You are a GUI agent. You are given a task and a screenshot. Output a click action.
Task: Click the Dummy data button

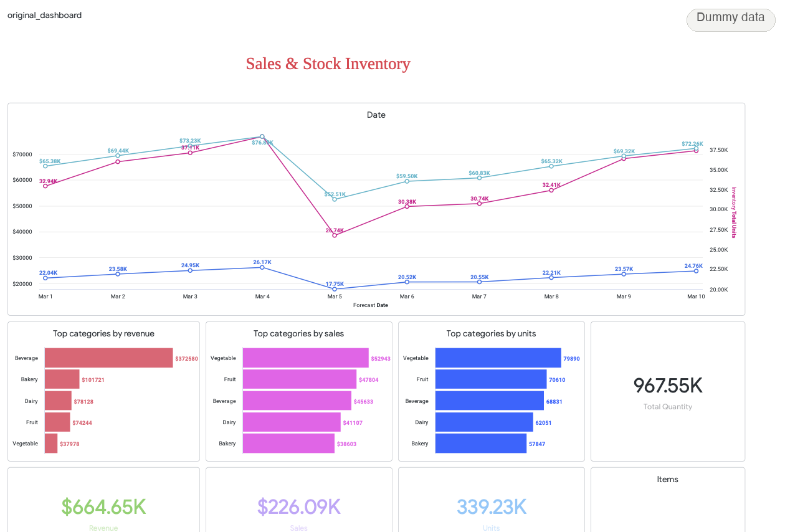point(730,19)
